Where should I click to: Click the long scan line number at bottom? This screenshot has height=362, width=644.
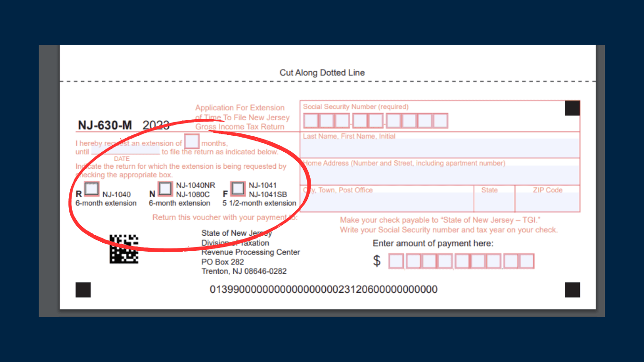click(323, 289)
